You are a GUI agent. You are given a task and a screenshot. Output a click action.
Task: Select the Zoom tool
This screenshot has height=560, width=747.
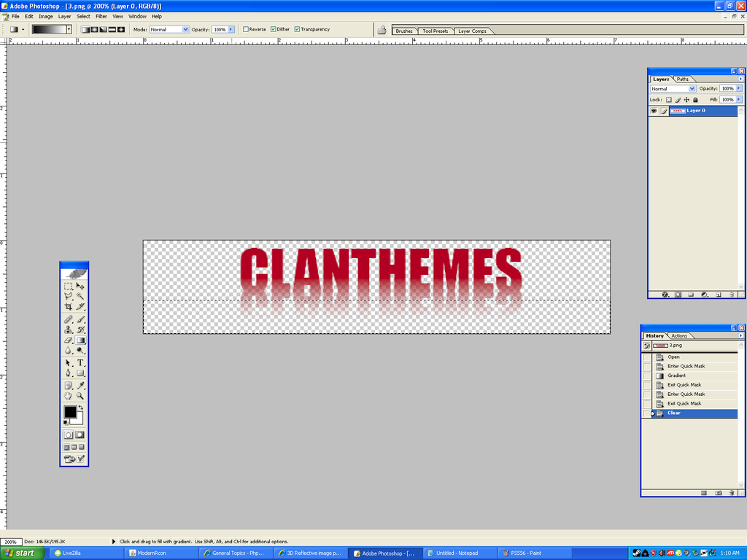80,396
